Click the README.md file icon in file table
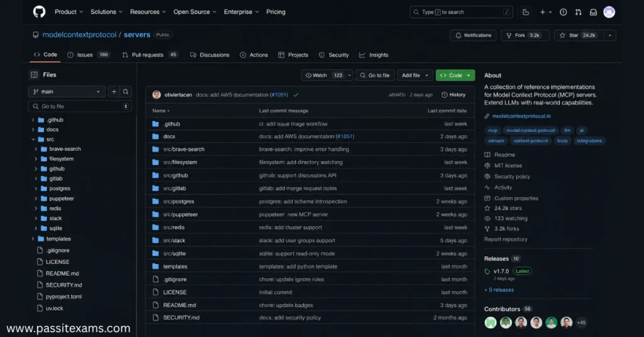Screen dimensions: 644x337 pos(155,305)
